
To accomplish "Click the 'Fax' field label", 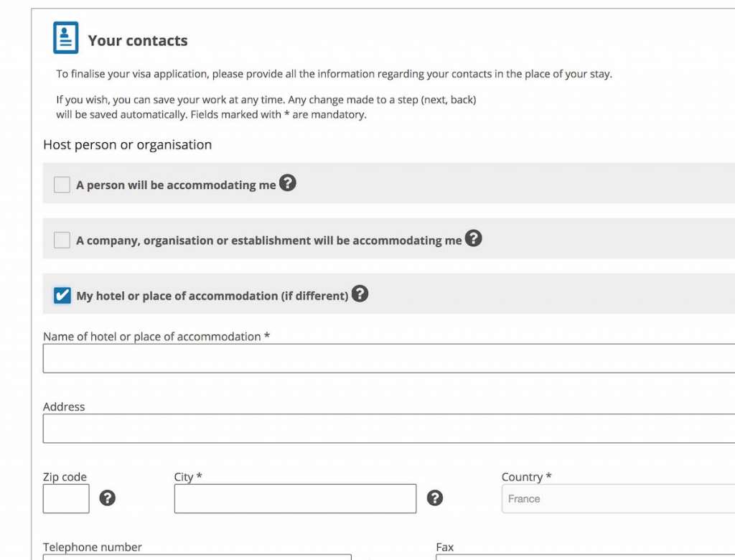I will pyautogui.click(x=445, y=547).
